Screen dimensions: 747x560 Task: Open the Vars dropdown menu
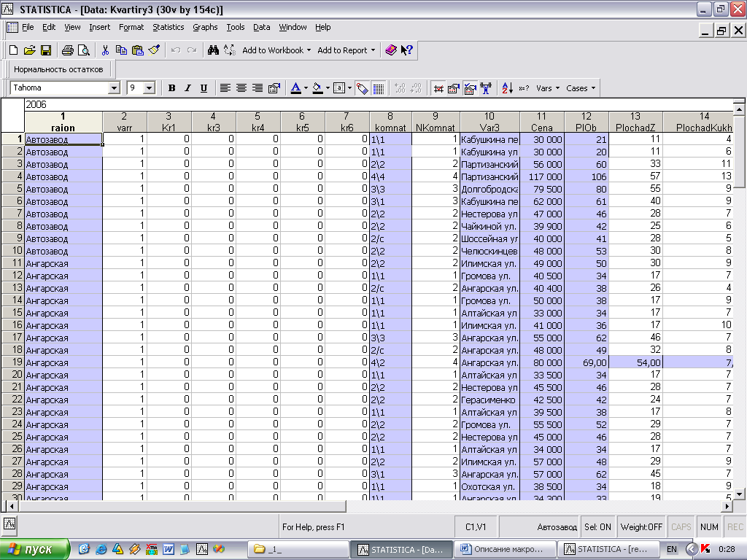548,88
